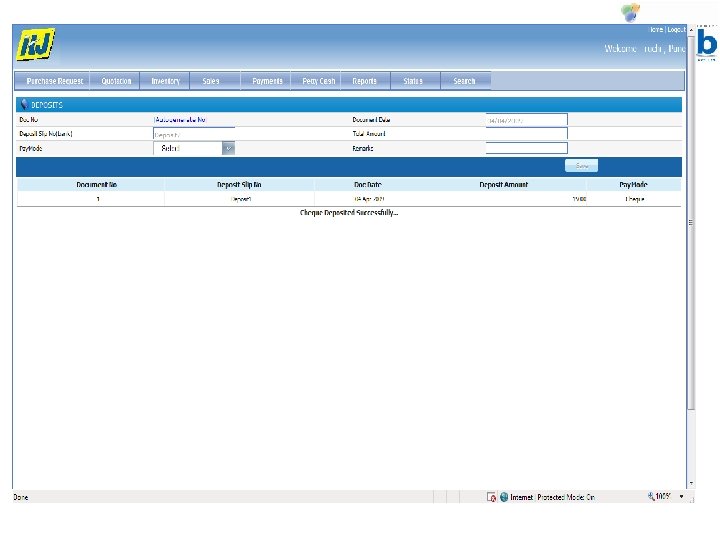The height and width of the screenshot is (540, 720).
Task: Click the Cheque Deposited Successfully message
Action: coord(349,213)
